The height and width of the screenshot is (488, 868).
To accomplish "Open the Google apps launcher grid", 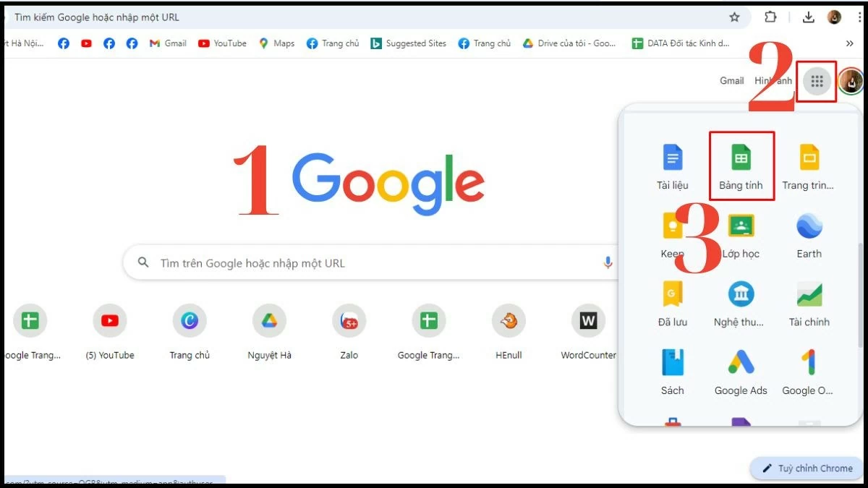I will [817, 81].
